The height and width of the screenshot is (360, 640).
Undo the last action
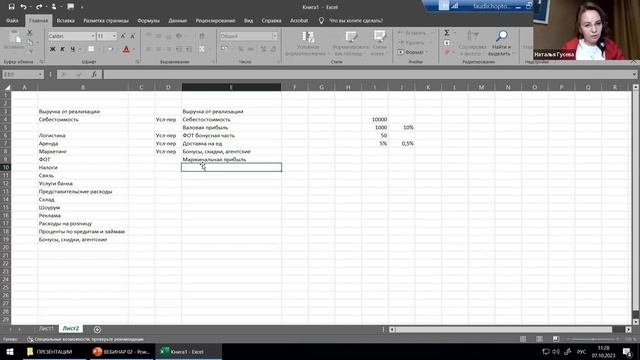[x=23, y=7]
